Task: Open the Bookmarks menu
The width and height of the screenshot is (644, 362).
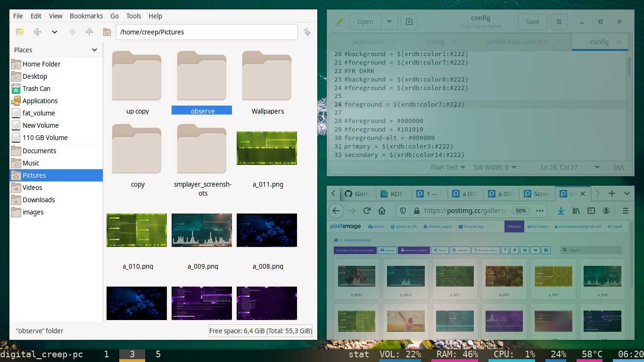Action: (x=86, y=16)
